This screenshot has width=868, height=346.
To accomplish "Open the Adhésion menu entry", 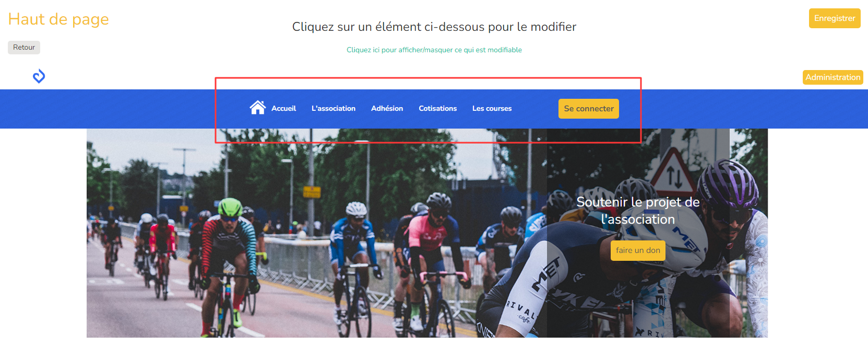I will 387,109.
